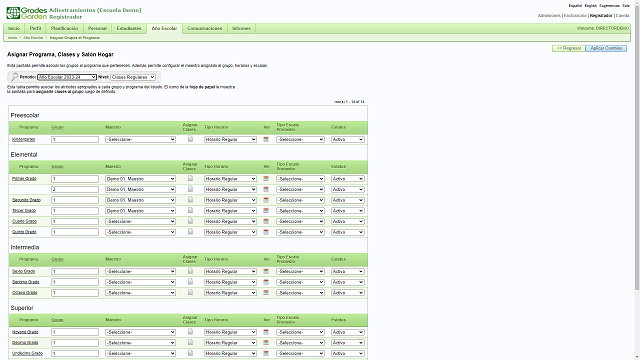
Task: Switch to the Perfil tab
Action: tap(36, 29)
